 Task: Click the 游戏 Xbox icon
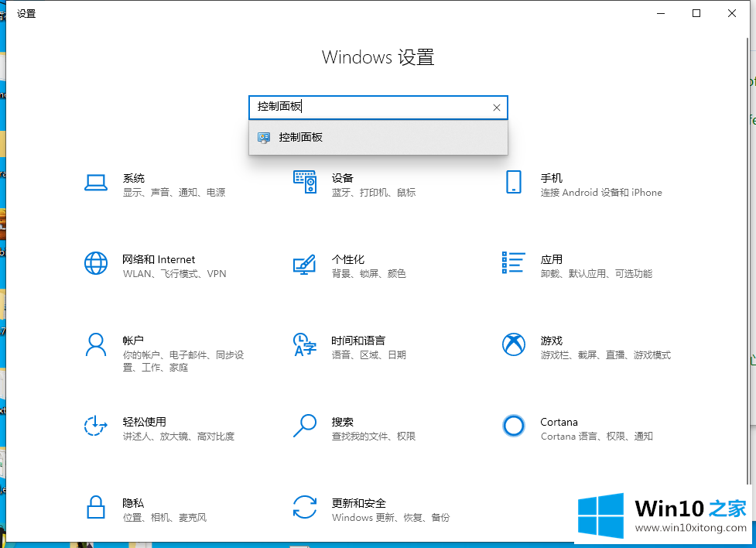tap(514, 344)
